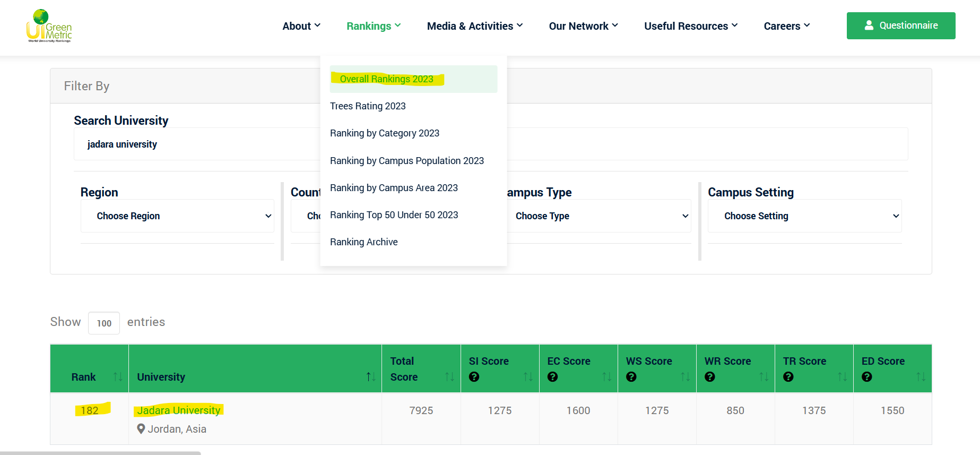Select Trees Rating 2023 menu item
The width and height of the screenshot is (980, 455).
(368, 106)
